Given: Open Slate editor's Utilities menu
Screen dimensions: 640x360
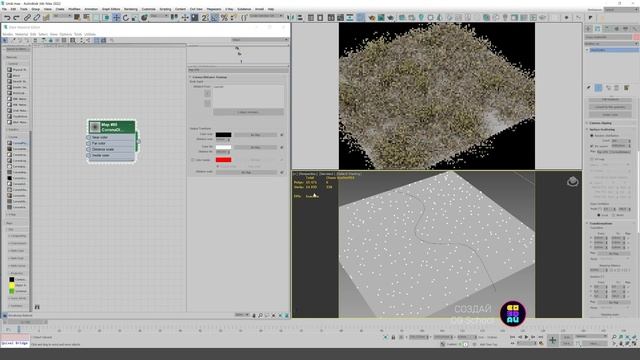Looking at the screenshot, I should [90, 34].
